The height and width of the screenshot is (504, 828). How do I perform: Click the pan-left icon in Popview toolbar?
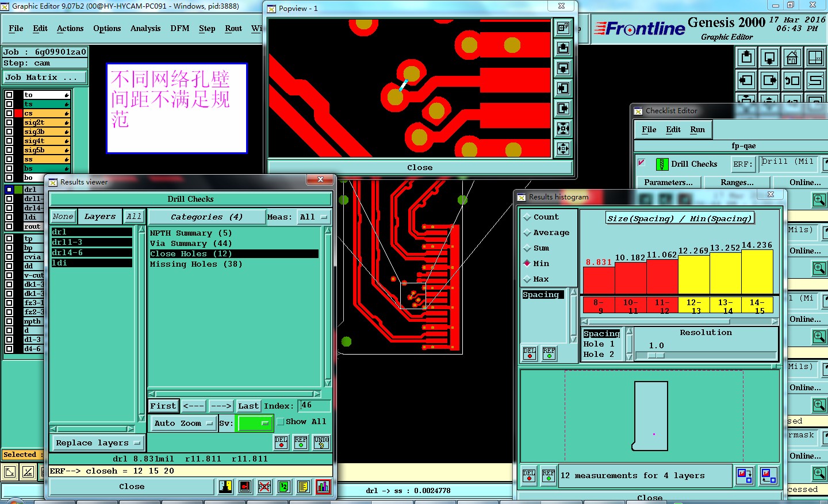[563, 89]
